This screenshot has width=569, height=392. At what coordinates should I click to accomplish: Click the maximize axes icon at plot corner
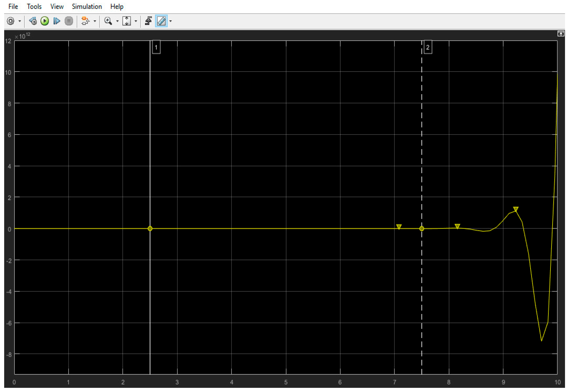point(561,34)
